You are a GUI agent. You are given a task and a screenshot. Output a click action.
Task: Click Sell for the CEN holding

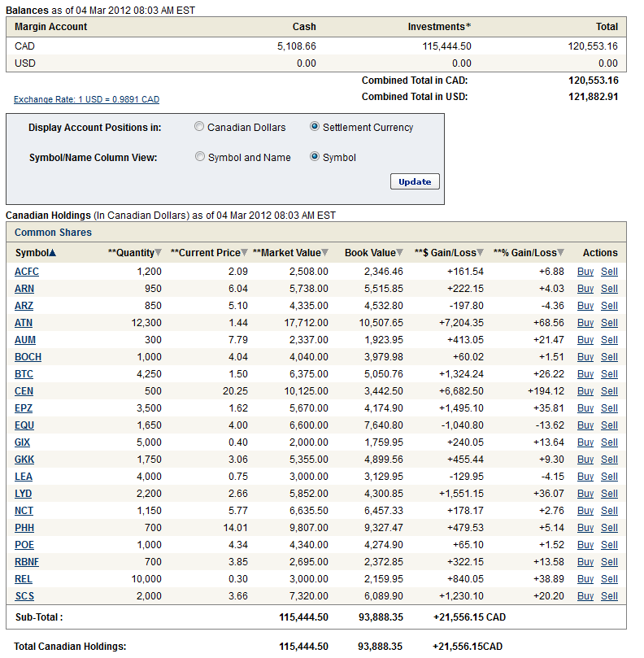(609, 391)
